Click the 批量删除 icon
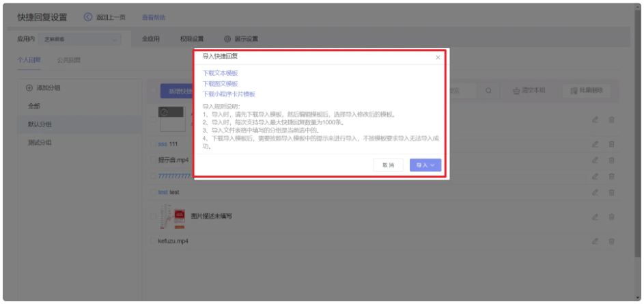This screenshot has width=644, height=304. point(574,91)
